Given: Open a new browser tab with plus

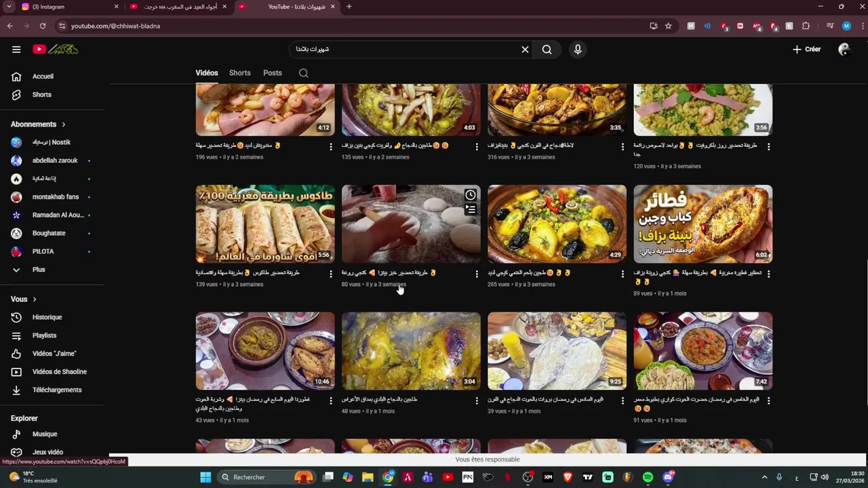Looking at the screenshot, I should pyautogui.click(x=349, y=7).
